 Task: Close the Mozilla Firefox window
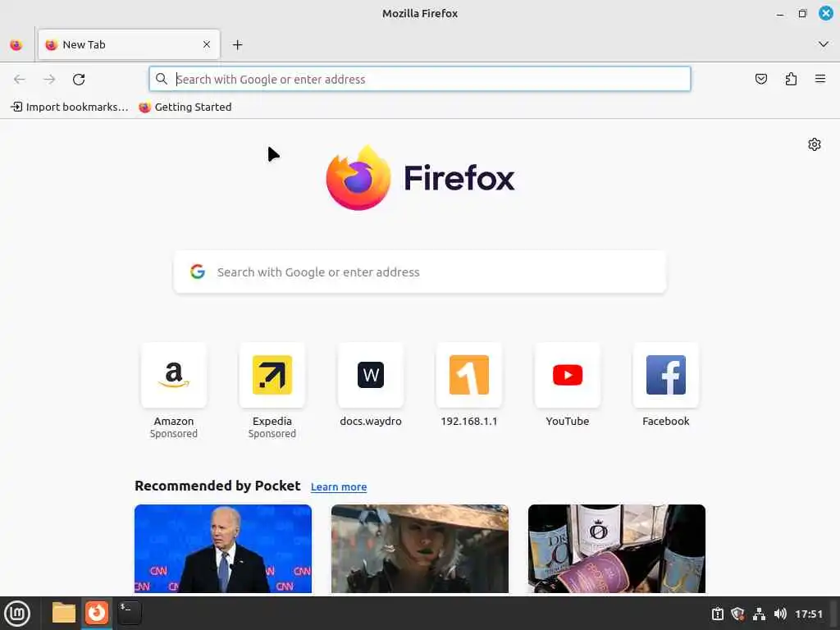tap(825, 13)
